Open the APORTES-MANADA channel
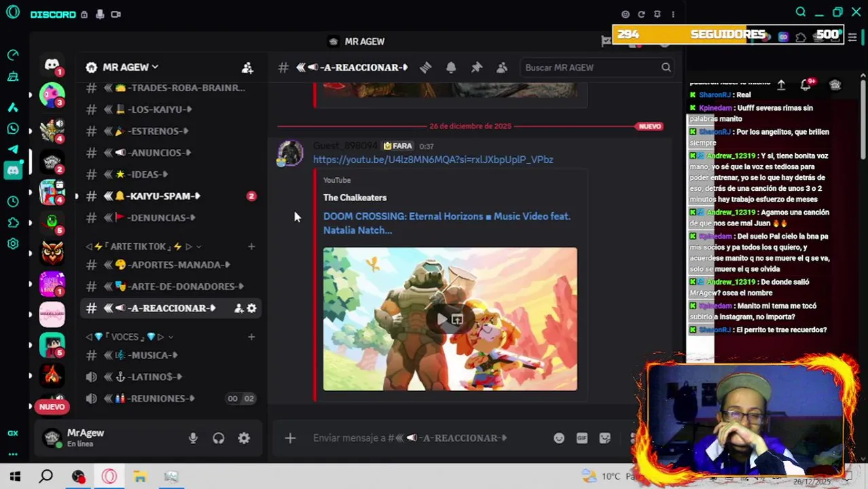868x489 pixels. [170, 265]
